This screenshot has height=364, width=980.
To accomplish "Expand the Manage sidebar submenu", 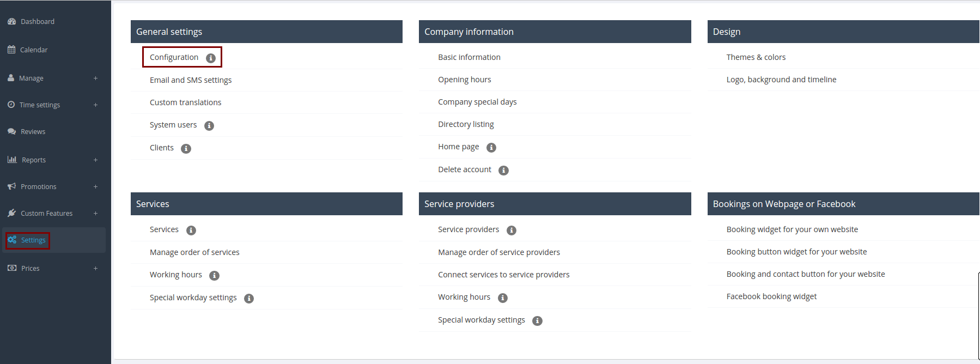I will (95, 78).
